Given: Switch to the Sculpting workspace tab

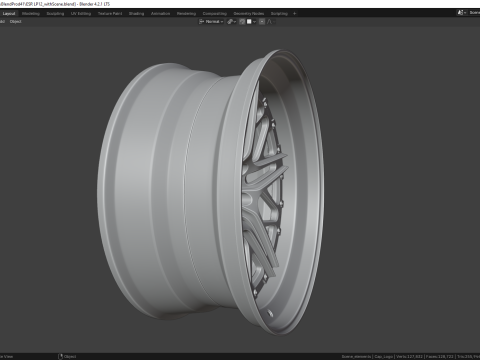Looking at the screenshot, I should (55, 14).
